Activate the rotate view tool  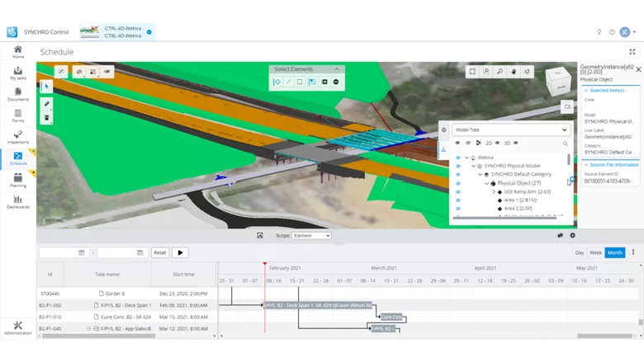pos(527,72)
